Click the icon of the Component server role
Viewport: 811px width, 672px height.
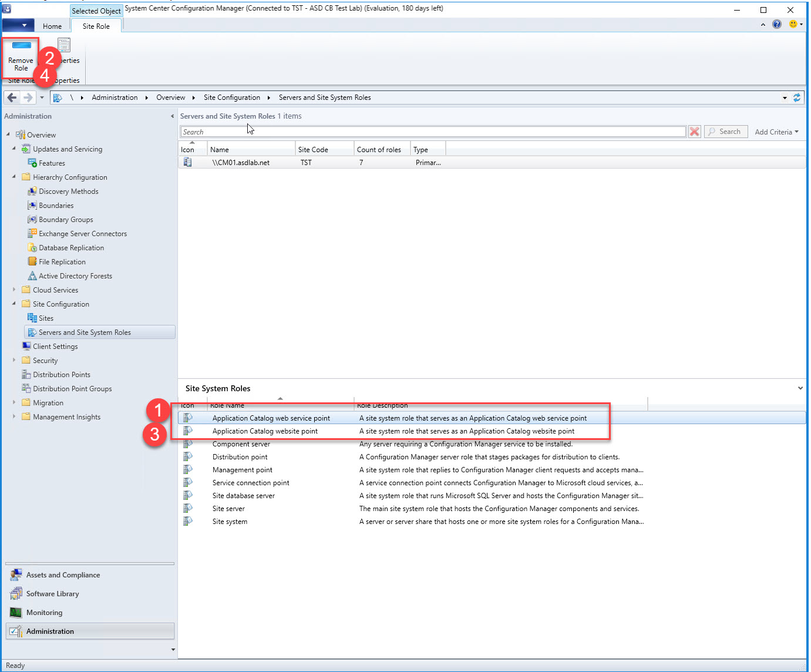(x=188, y=444)
